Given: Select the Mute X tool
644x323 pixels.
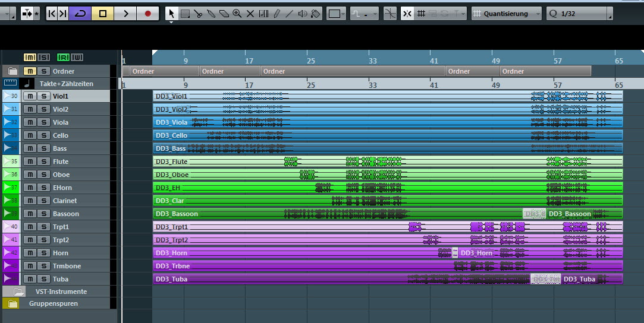Looking at the screenshot, I should click(250, 14).
